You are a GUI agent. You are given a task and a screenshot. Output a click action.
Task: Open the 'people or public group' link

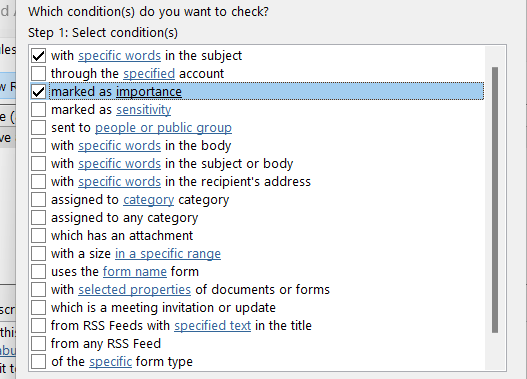coord(163,128)
